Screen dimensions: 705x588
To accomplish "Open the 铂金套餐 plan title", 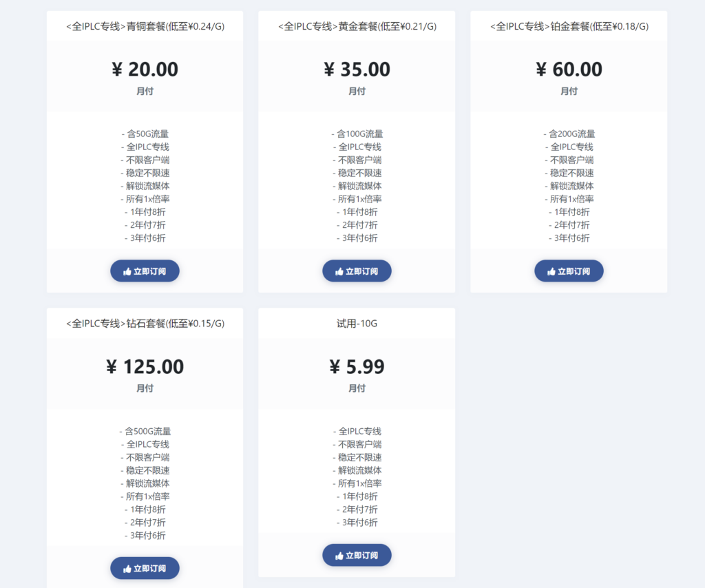I will [569, 27].
